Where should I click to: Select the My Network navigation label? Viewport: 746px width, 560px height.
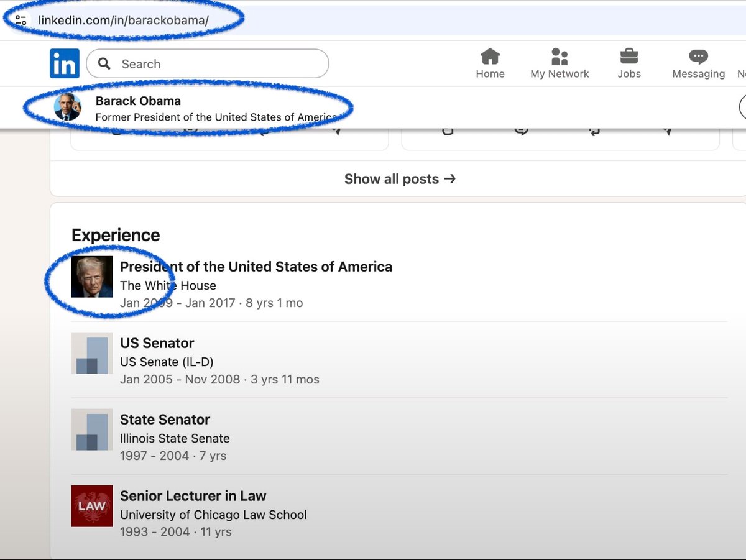559,73
